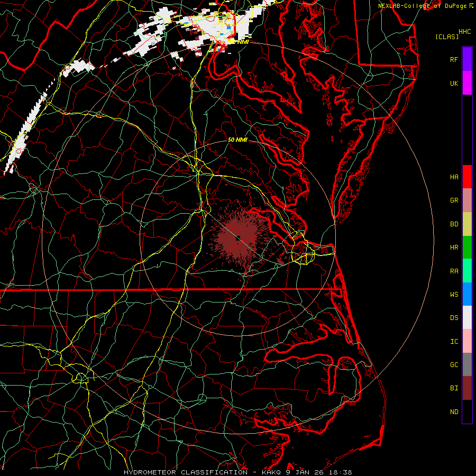Click the dark-red biological echo cluster at radar center

tap(239, 239)
